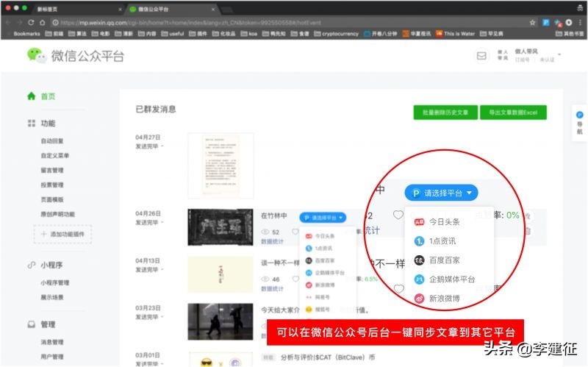
Task: Open the mail notification icon in header
Action: pos(481,56)
